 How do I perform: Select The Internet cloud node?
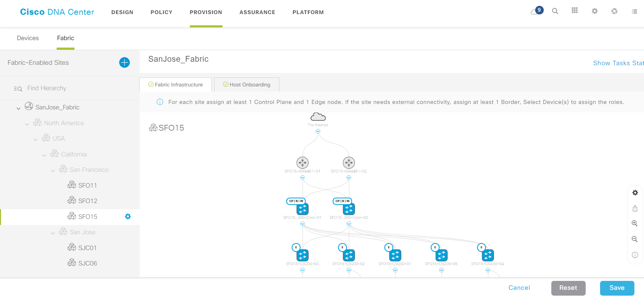[x=318, y=117]
